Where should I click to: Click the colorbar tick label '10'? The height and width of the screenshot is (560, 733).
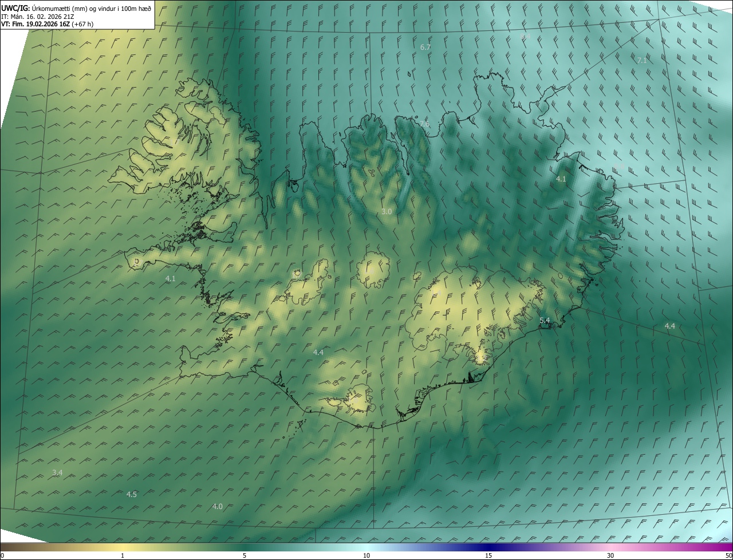point(366,555)
